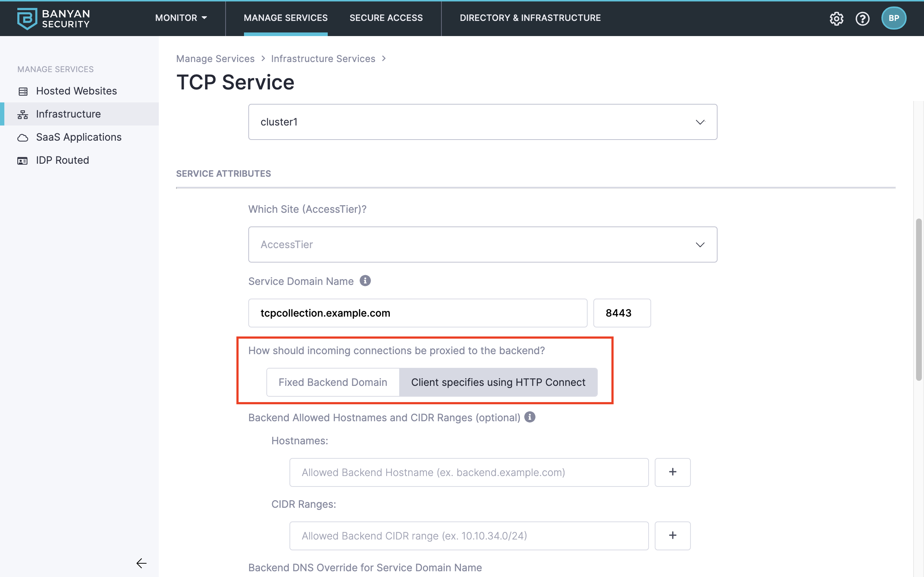Add hostname with the plus button

click(x=672, y=472)
